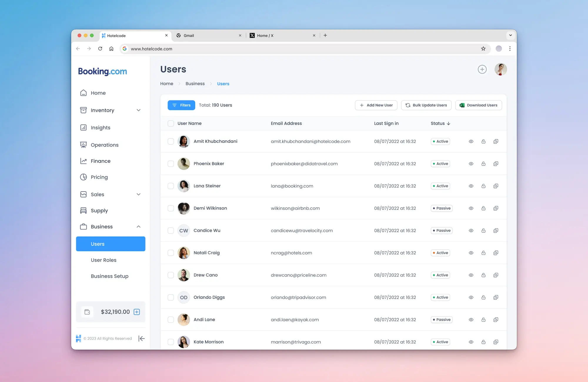Open the blue Filters button
The width and height of the screenshot is (588, 382).
click(x=181, y=105)
